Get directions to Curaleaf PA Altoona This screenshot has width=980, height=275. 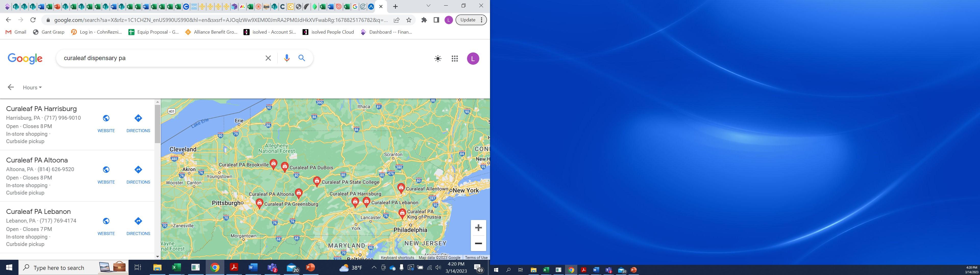point(138,170)
